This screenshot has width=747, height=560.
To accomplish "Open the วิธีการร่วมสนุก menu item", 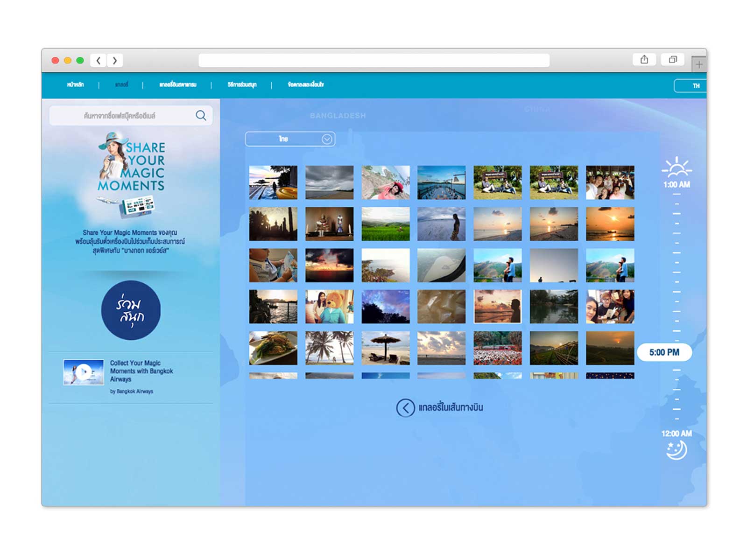I will (242, 85).
